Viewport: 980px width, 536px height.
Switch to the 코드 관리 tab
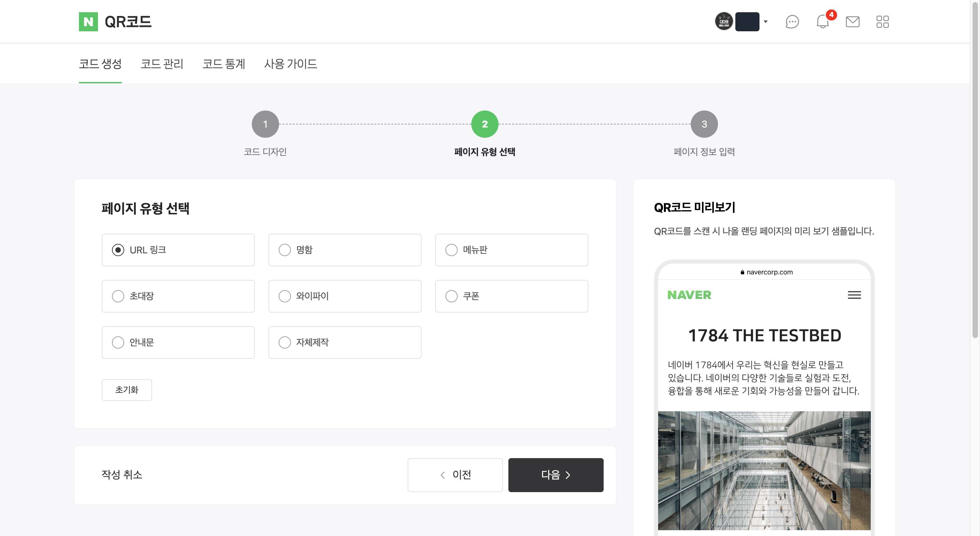click(162, 64)
